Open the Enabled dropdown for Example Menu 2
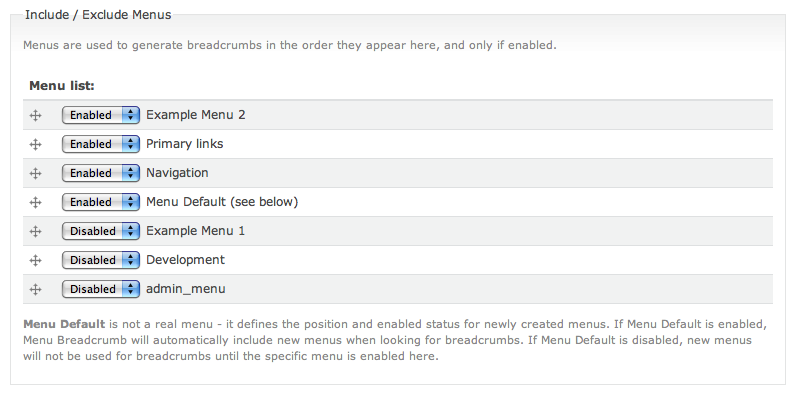Viewport: 800px width, 403px height. coord(101,115)
